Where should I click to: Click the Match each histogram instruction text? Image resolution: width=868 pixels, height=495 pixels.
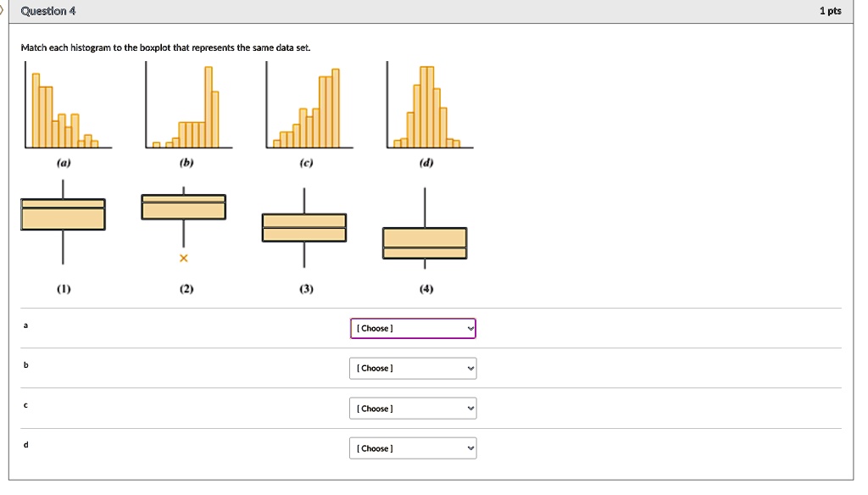pos(166,48)
